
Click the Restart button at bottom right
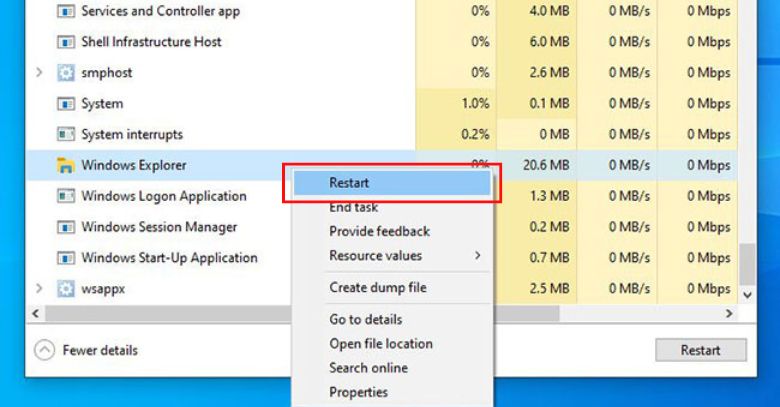click(x=700, y=350)
